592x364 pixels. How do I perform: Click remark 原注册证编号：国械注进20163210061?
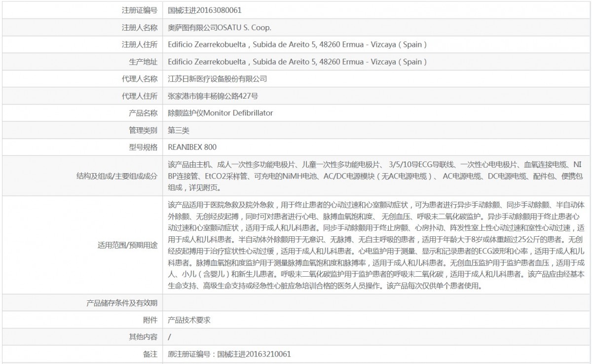229,354
